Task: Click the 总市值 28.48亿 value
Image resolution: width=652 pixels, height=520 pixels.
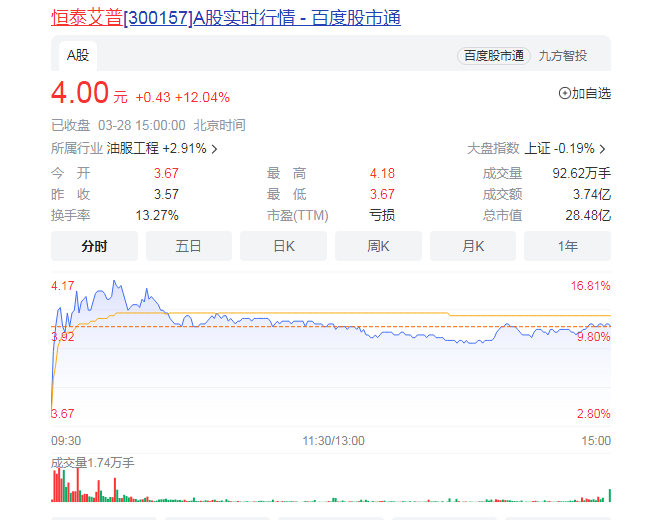Action: click(x=588, y=215)
